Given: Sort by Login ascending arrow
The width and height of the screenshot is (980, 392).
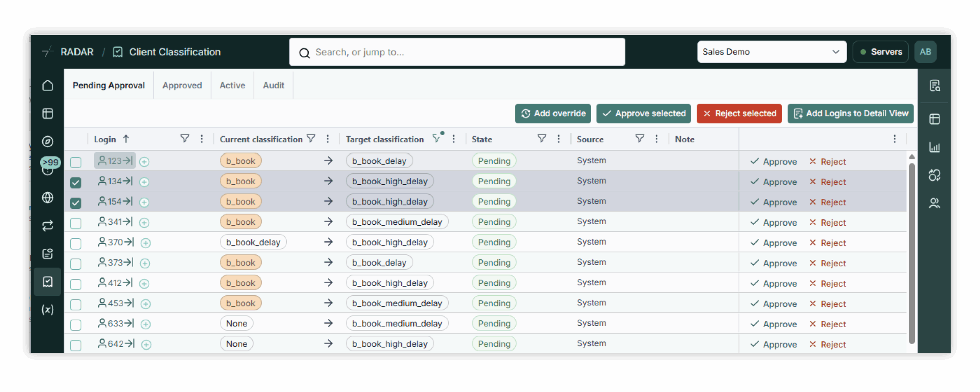Looking at the screenshot, I should (126, 139).
